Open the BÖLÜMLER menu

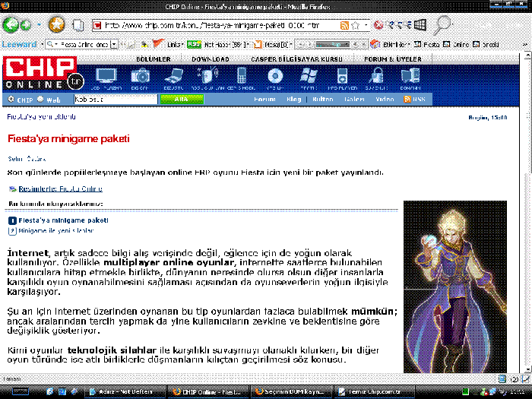coord(154,59)
